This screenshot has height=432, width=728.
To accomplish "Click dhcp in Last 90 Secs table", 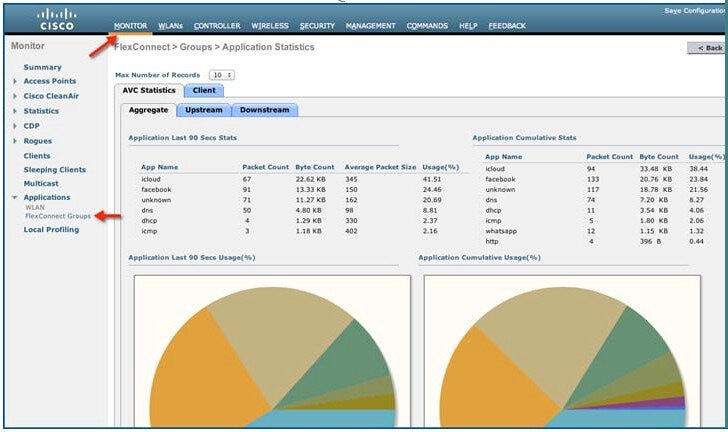I will coord(149,221).
